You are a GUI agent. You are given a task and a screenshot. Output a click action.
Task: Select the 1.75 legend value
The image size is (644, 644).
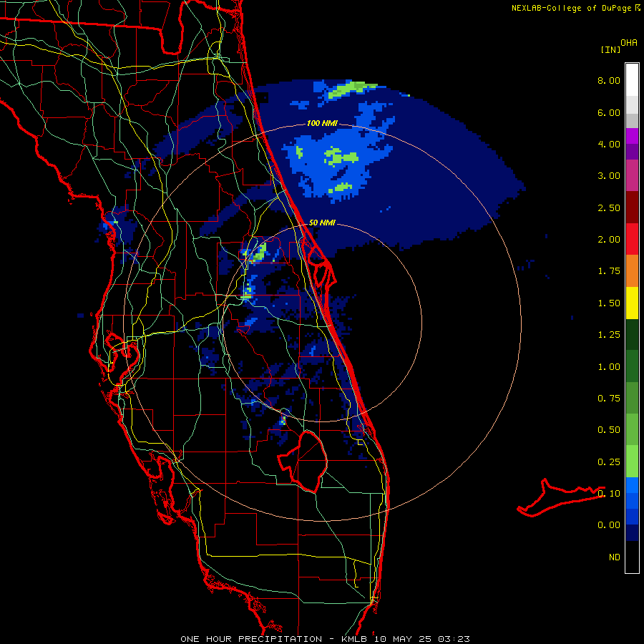[x=609, y=271]
